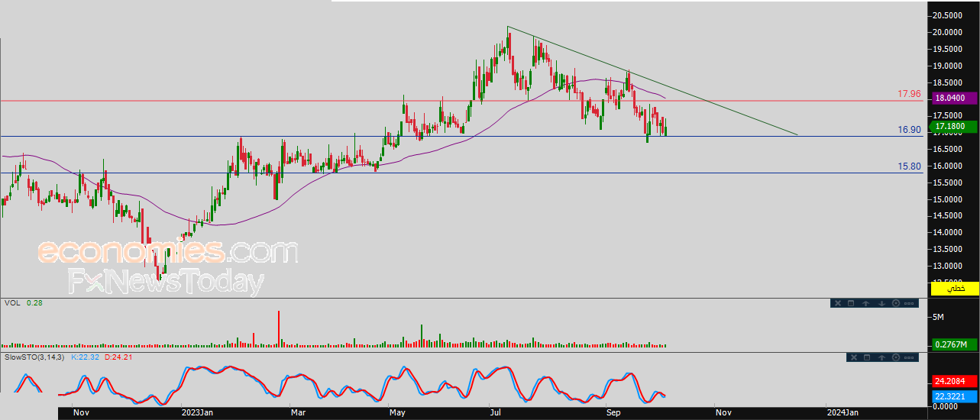Screen dimensions: 980x420
Task: Move the VOL panel down
Action: (881, 303)
